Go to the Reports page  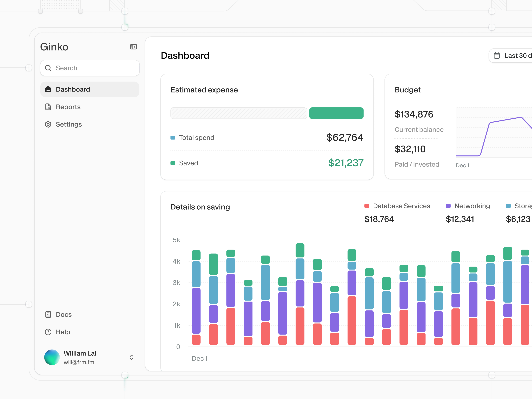tap(68, 107)
